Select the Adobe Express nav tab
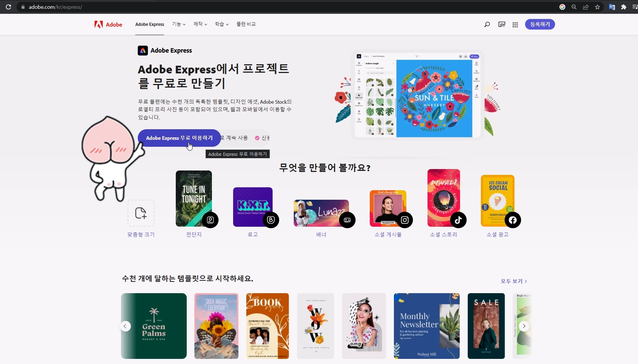Image resolution: width=638 pixels, height=364 pixels. [x=150, y=24]
